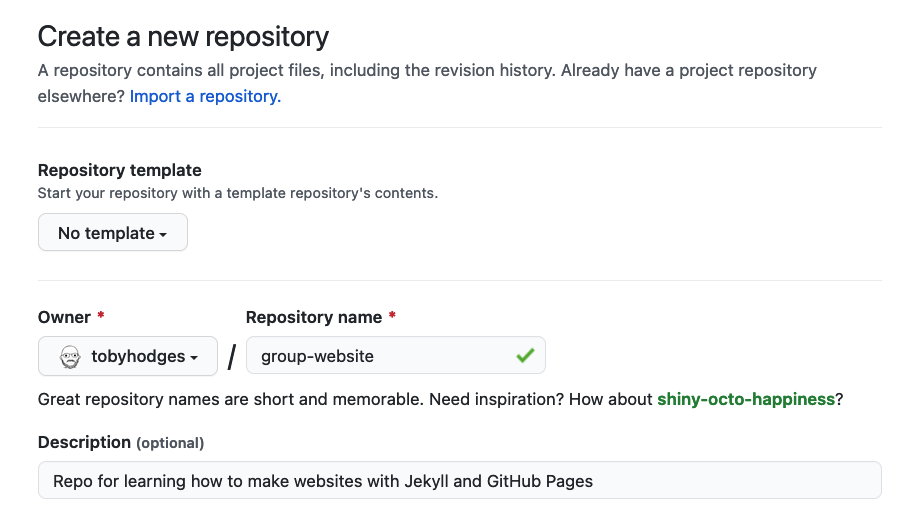The height and width of the screenshot is (514, 920).
Task: Click the Description (optional) label
Action: (x=121, y=442)
